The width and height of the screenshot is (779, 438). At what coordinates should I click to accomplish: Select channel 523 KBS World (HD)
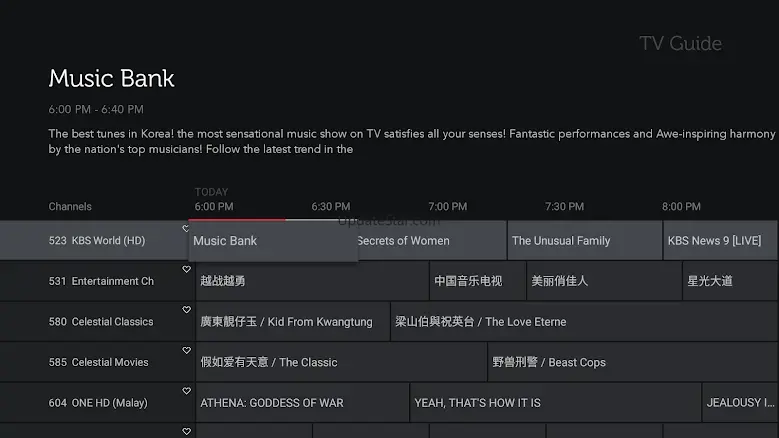coord(97,241)
